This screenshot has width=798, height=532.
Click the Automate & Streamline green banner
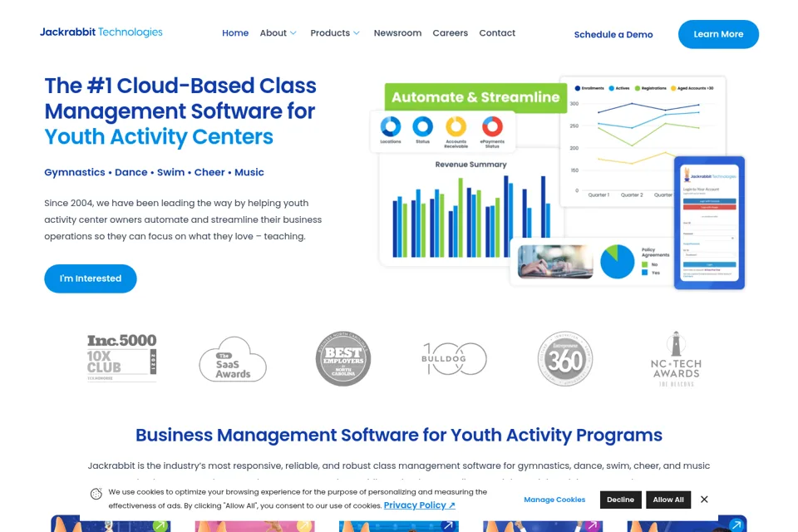tap(475, 97)
